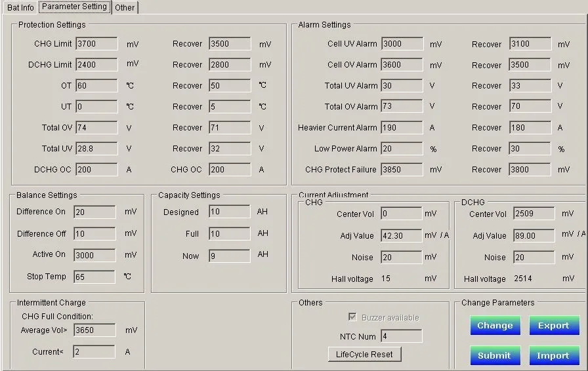This screenshot has width=588, height=371.
Task: Click the CHG Limit Recover field showing 3500
Action: coord(230,43)
